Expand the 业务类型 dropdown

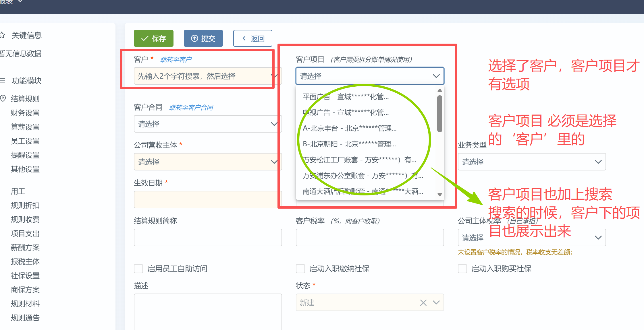tap(531, 162)
